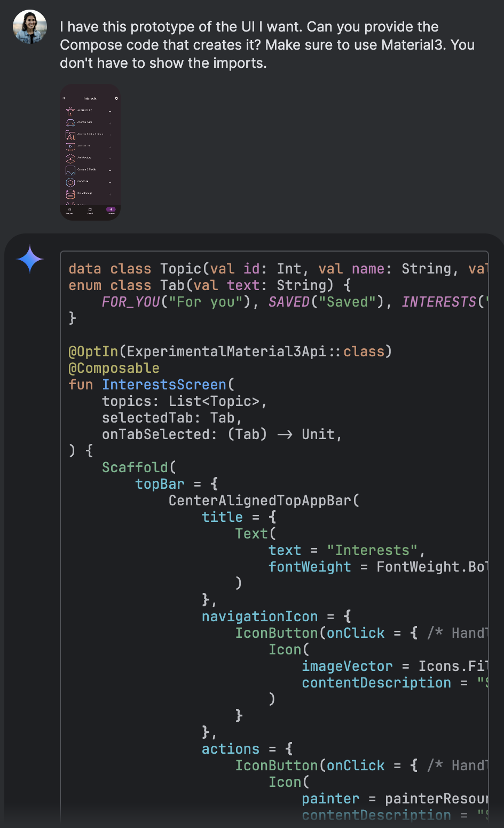This screenshot has height=828, width=504.
Task: Unfollow the Accessibility topic
Action: pos(110,111)
